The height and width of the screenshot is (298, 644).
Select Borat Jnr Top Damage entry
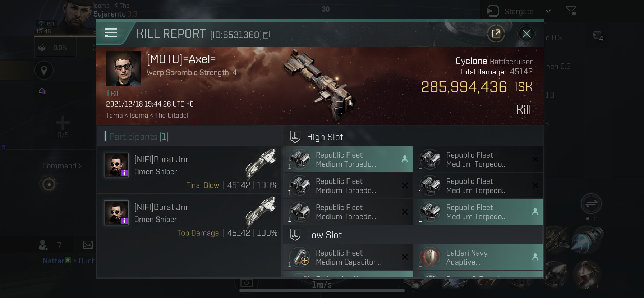point(189,217)
